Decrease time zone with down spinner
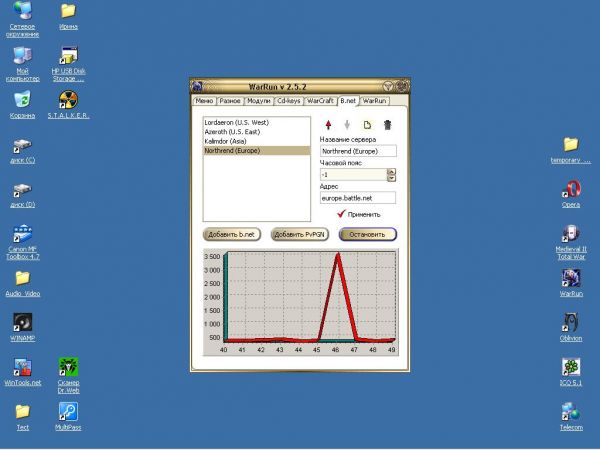600x450 pixels. coord(391,178)
